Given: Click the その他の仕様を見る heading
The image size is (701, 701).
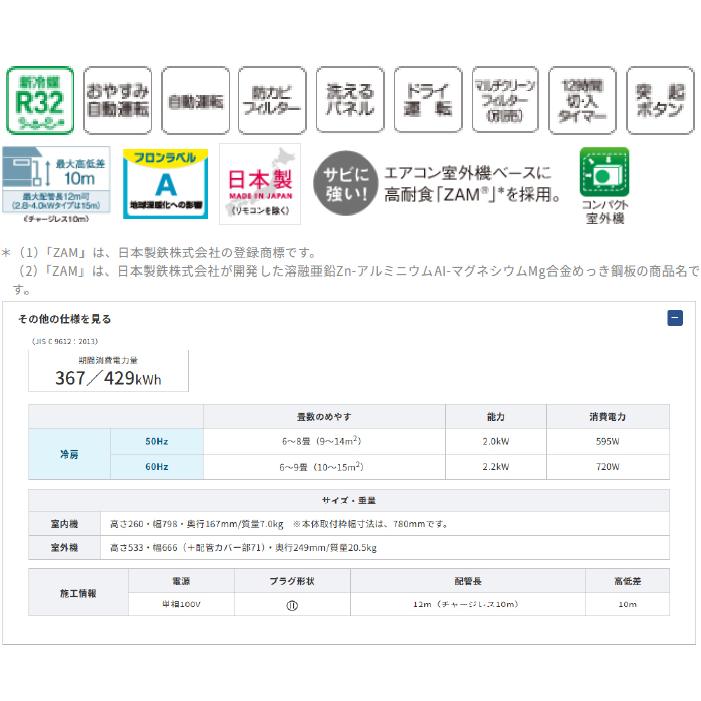Looking at the screenshot, I should 64,319.
